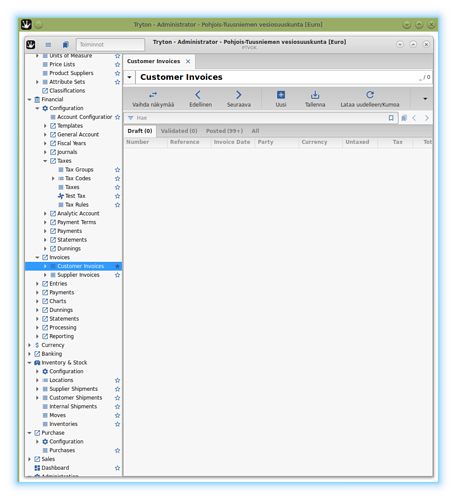Click the app icon in window title bar

26,24
